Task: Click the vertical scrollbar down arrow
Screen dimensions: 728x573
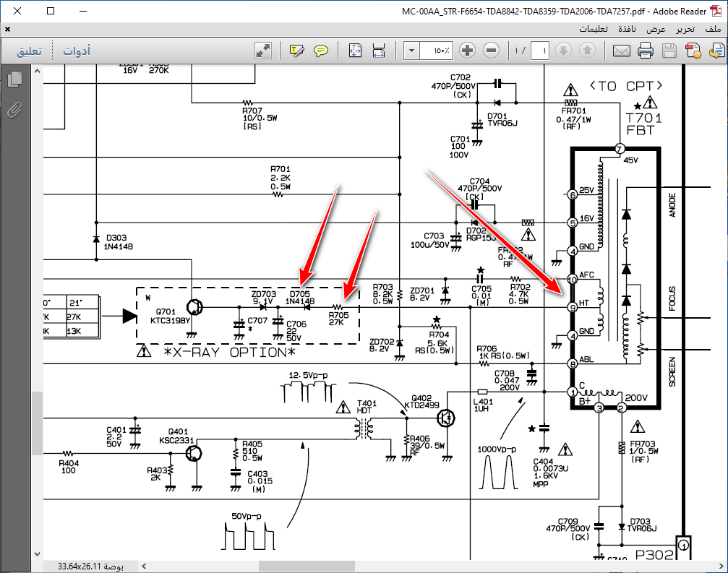Action: tap(37, 554)
